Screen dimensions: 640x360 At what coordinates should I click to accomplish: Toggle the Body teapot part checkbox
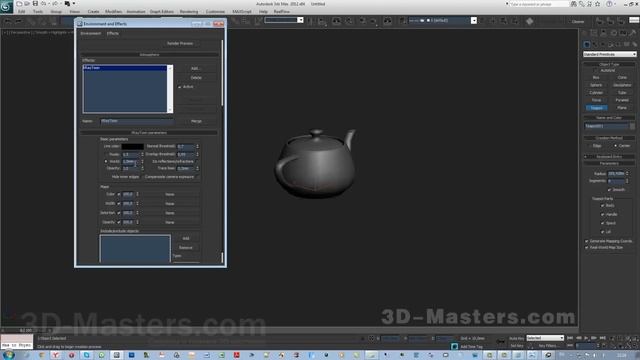(x=602, y=205)
